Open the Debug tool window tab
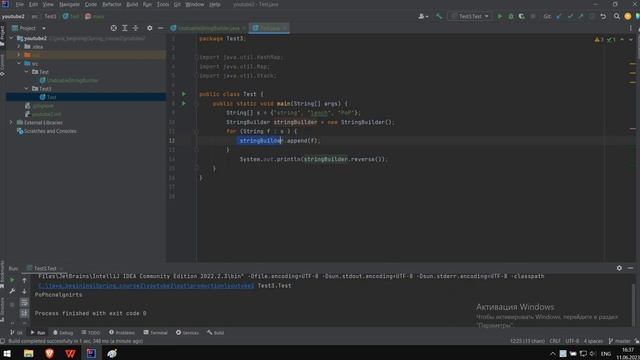The width and height of the screenshot is (640, 360). [x=63, y=333]
